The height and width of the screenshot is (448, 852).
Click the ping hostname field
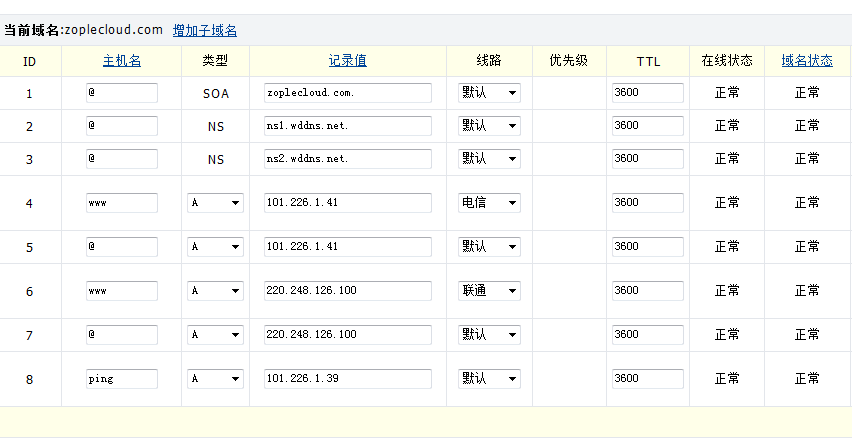point(122,379)
